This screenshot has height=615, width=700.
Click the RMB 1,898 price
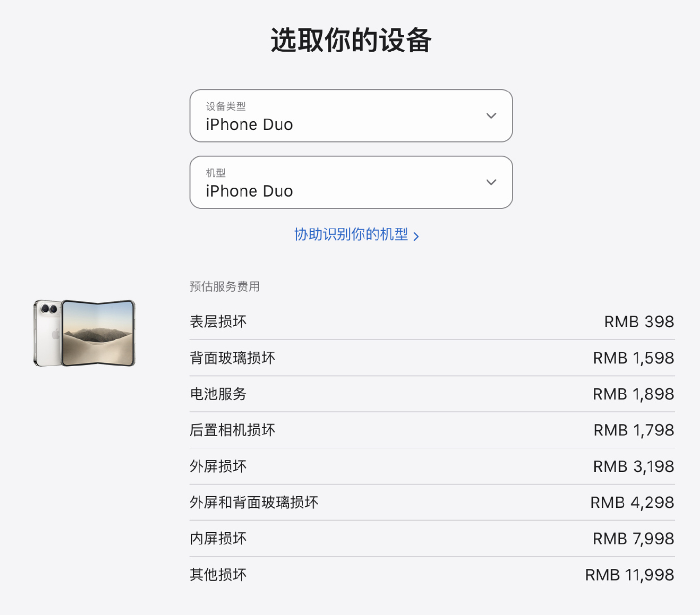click(633, 394)
